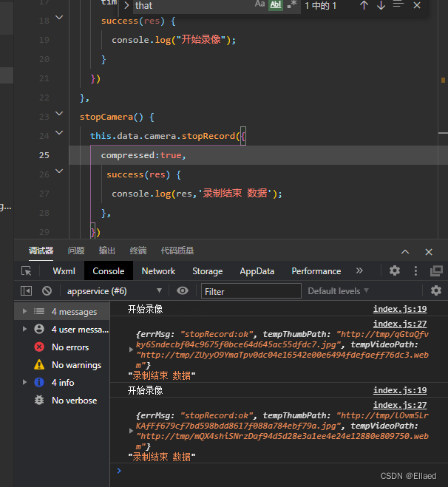
Task: Switch to Console devtools tab
Action: [x=109, y=271]
